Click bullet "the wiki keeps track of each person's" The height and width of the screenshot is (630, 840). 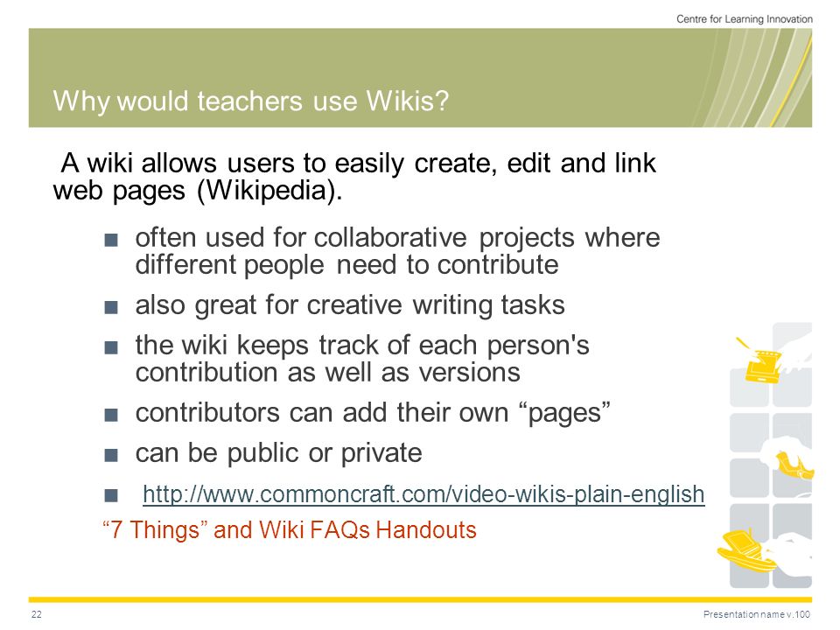point(362,345)
